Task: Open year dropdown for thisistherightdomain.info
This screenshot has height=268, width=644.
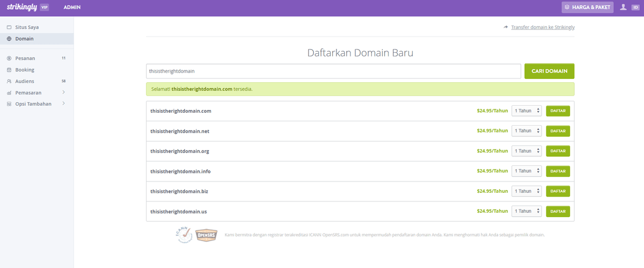Action: (x=526, y=171)
